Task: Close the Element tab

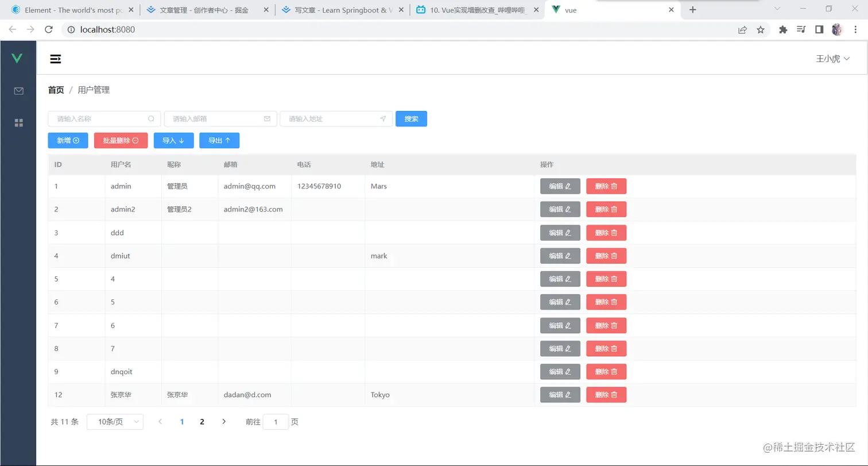Action: click(x=131, y=10)
